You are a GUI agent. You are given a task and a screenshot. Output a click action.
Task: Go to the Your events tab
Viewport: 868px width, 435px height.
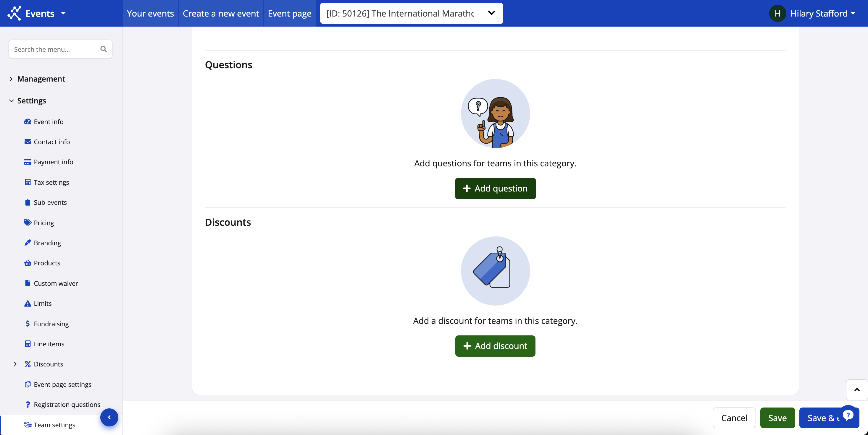(x=150, y=14)
